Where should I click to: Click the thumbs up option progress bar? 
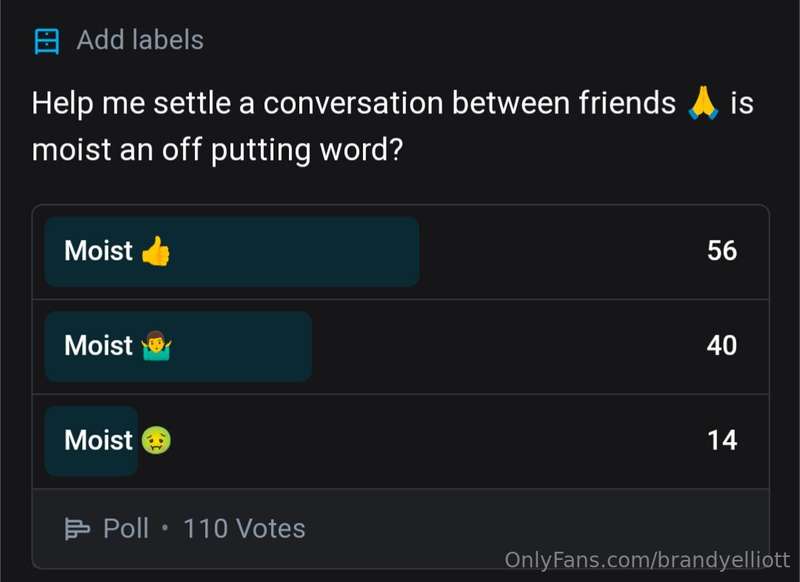point(232,251)
